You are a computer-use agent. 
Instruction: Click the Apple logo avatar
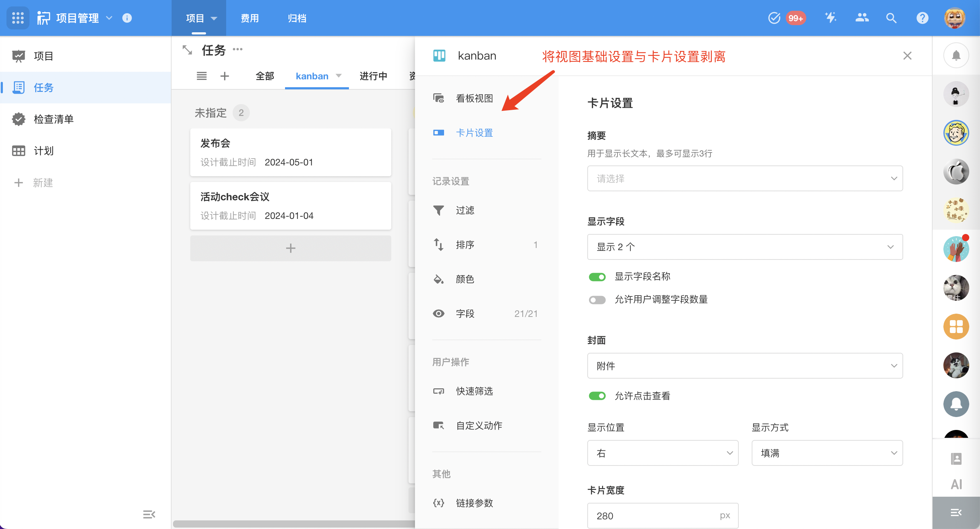(956, 172)
